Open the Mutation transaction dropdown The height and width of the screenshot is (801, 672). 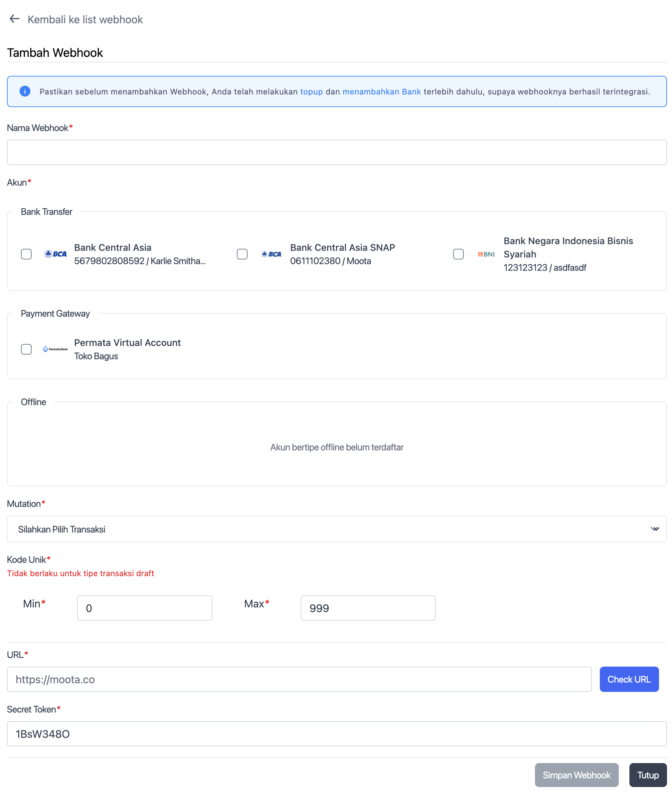tap(336, 529)
